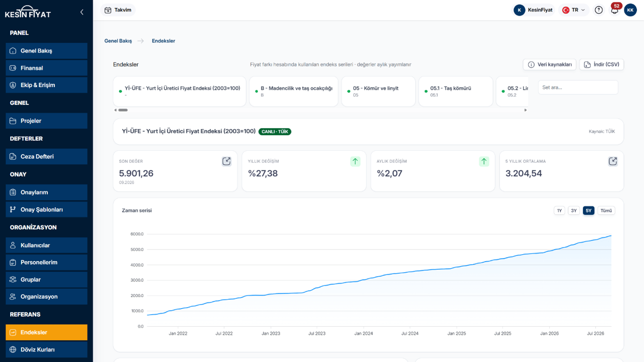Open Kullanıcılar in the sidebar
The width and height of the screenshot is (644, 362).
point(46,246)
